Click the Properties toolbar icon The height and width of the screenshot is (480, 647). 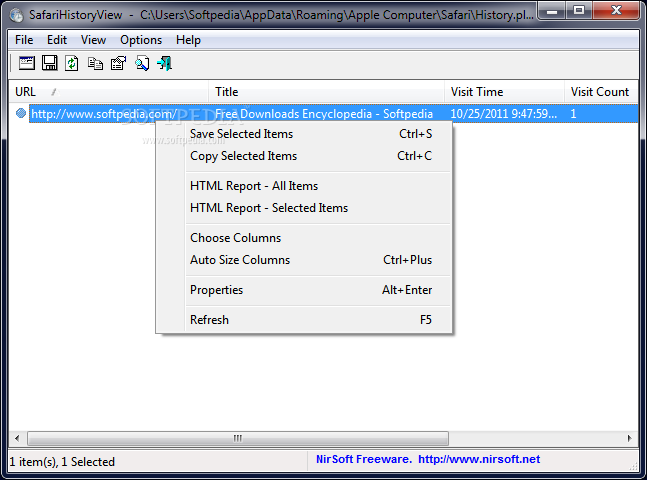pos(118,63)
